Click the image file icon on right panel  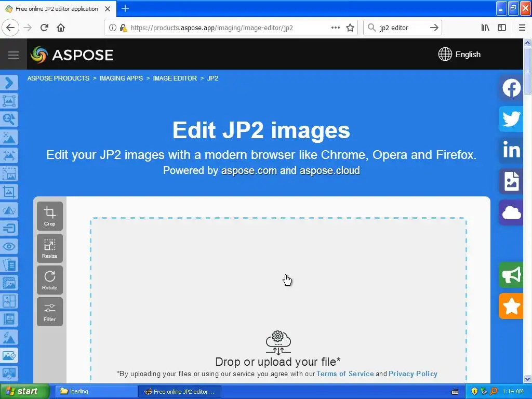click(511, 181)
